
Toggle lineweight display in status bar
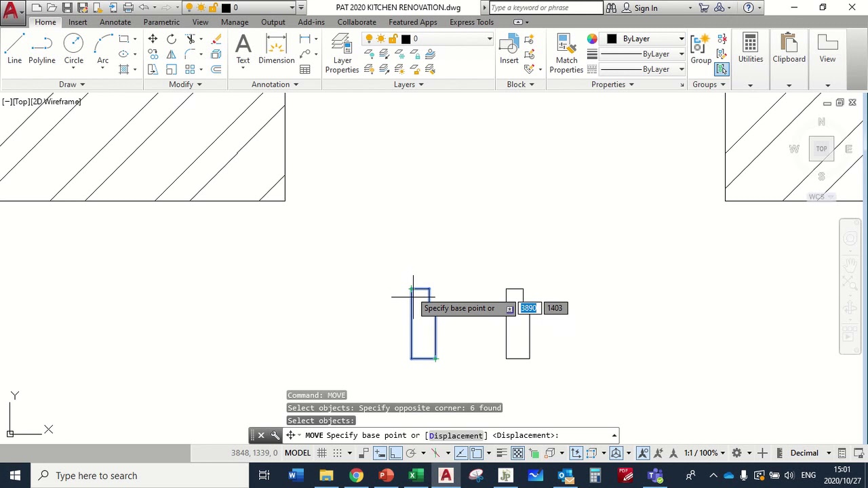tap(502, 453)
